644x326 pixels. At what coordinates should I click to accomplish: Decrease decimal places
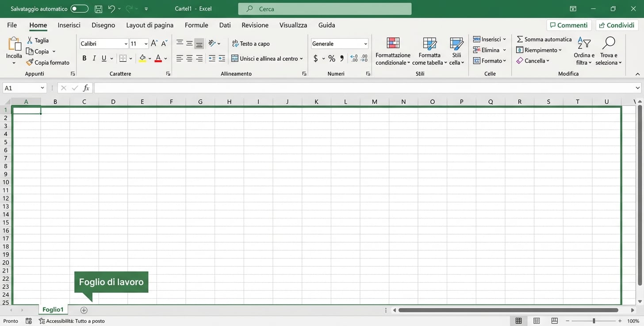tap(364, 58)
